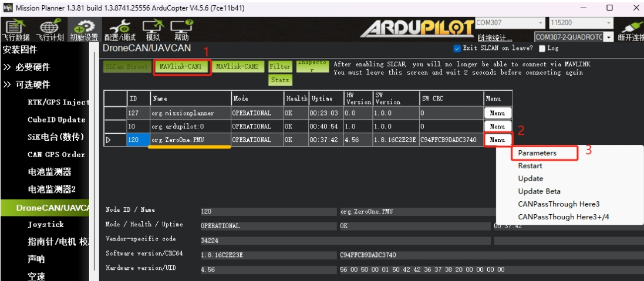Open the 模拟 simulation icon

153,29
